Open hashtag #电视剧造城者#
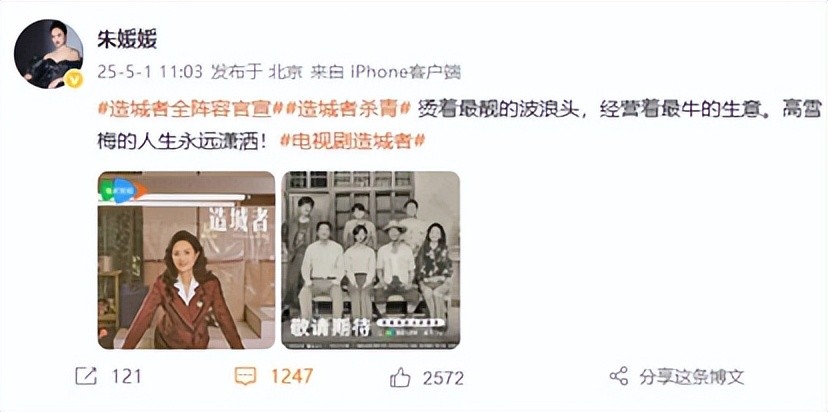828x412 pixels. 352,142
